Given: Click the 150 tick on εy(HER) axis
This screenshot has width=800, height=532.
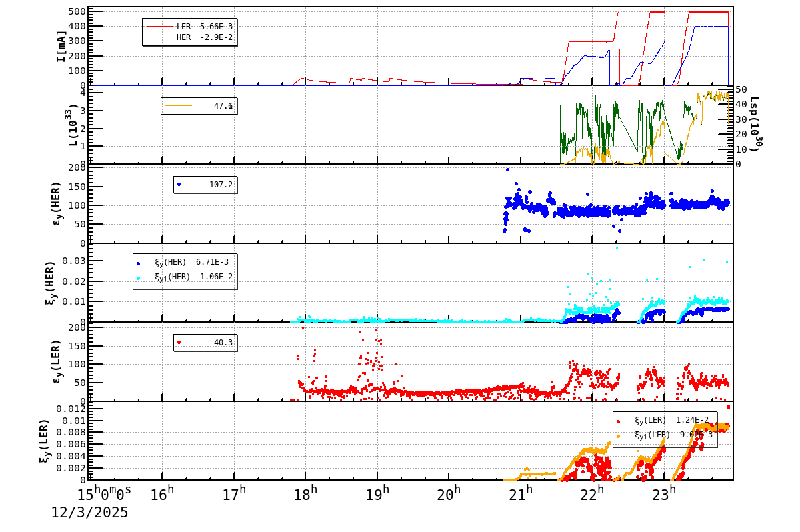Looking at the screenshot, I should pyautogui.click(x=77, y=185).
